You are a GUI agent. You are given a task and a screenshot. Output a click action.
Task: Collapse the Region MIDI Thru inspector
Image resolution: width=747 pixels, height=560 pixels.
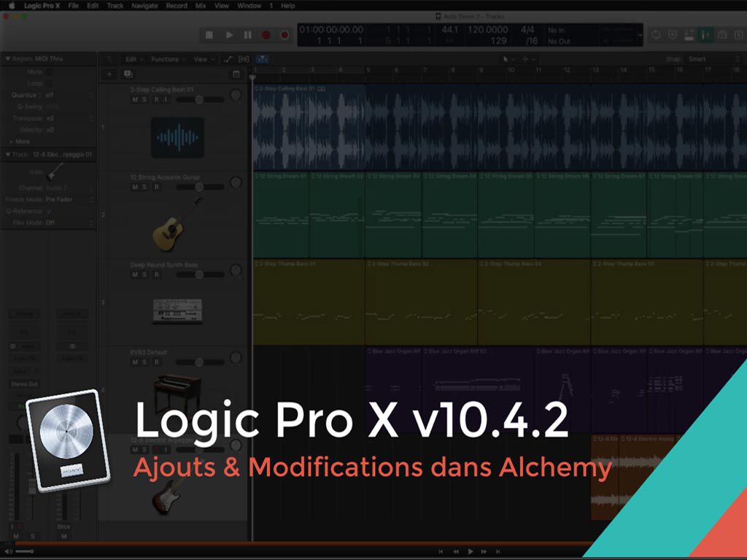coord(7,58)
